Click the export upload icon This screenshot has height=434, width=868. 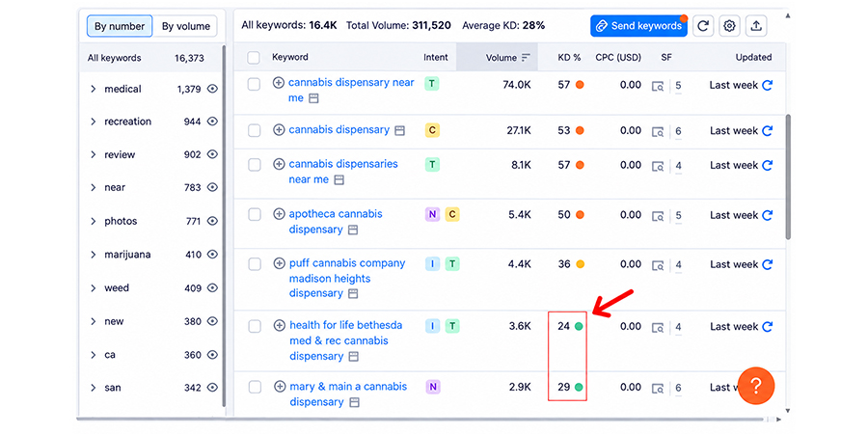pos(756,25)
